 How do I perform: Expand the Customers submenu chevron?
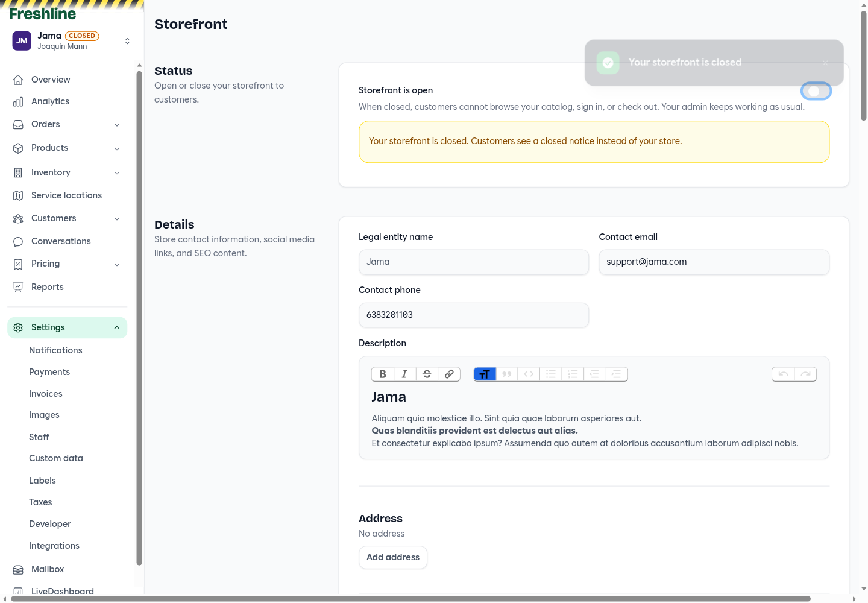point(117,219)
